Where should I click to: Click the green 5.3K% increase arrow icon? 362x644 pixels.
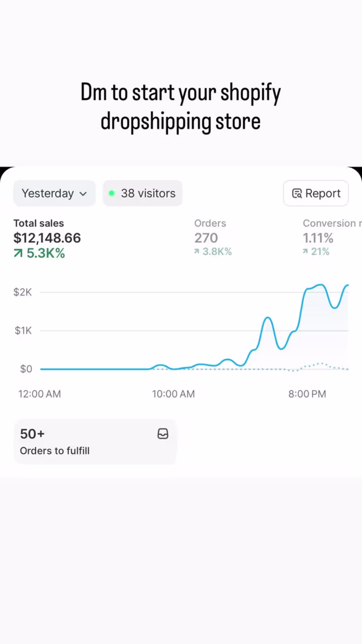click(18, 254)
